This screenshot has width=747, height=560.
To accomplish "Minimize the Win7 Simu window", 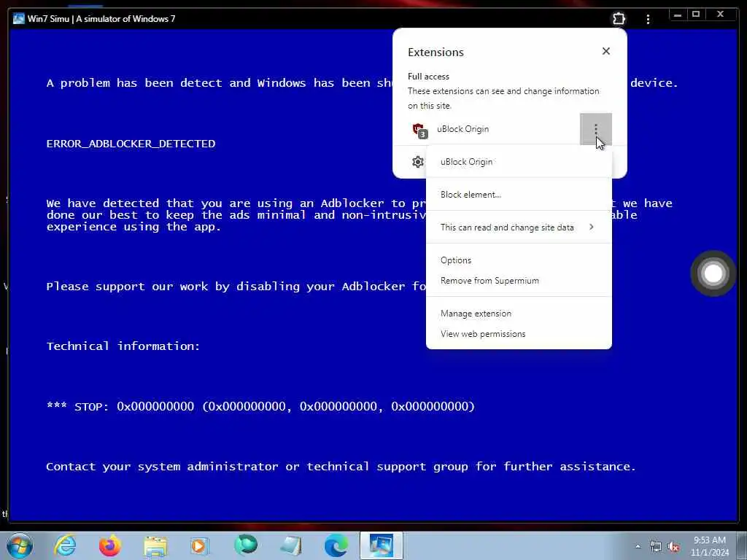I will (678, 15).
